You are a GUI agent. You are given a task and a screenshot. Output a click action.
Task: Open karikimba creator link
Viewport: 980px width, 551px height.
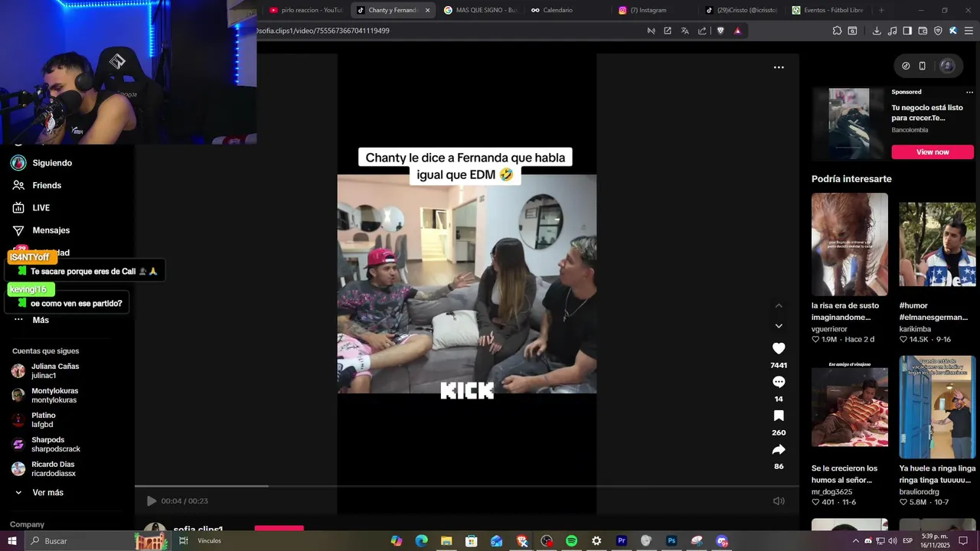tap(915, 329)
